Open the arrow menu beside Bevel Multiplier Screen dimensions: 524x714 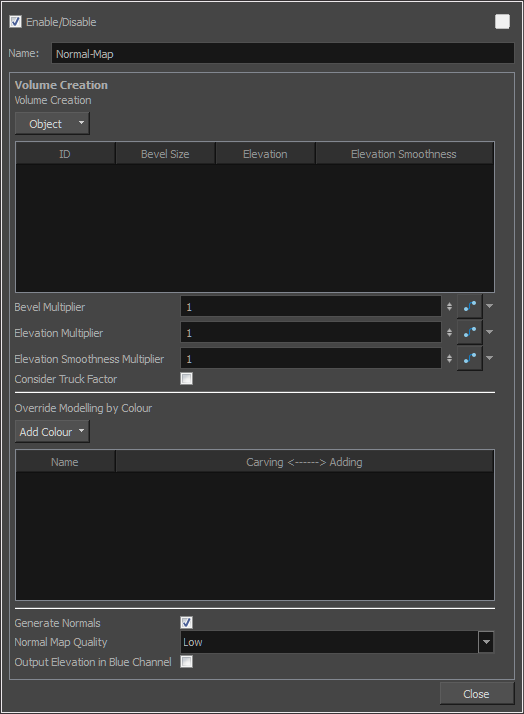click(x=489, y=306)
